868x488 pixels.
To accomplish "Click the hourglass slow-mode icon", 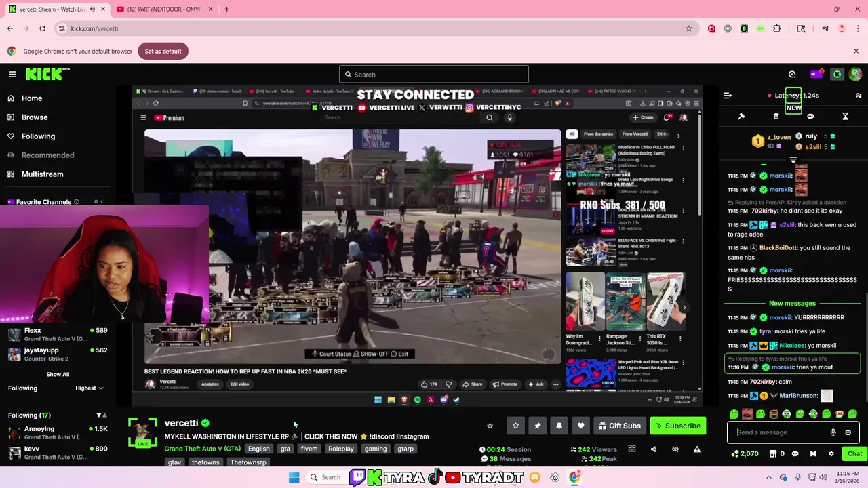I will (x=845, y=117).
